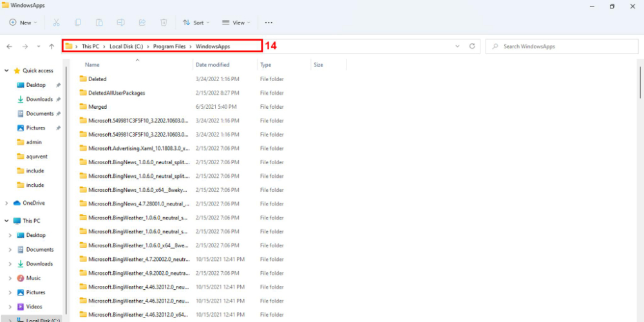This screenshot has height=322, width=644.
Task: Collapse the Quick access section
Action: (6, 71)
